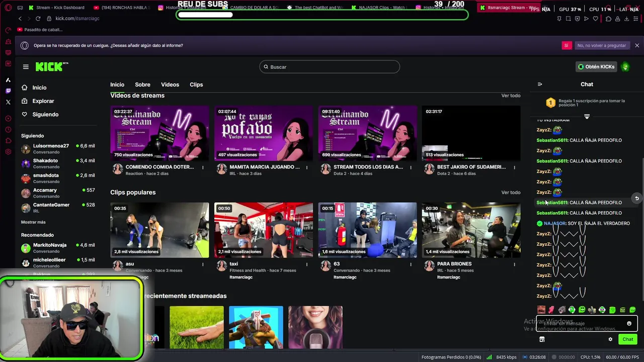The height and width of the screenshot is (362, 644).
Task: Click Ver todo for Clips populares
Action: tap(511, 193)
